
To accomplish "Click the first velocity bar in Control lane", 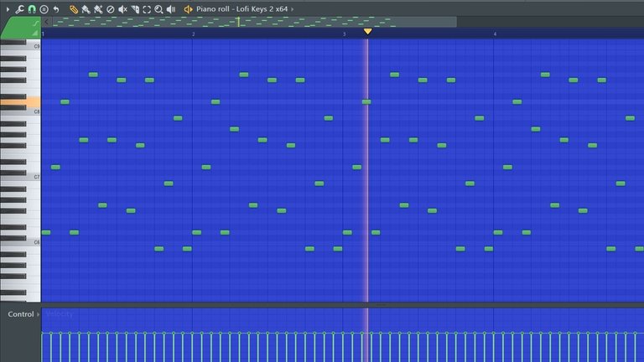I will pyautogui.click(x=42, y=347).
